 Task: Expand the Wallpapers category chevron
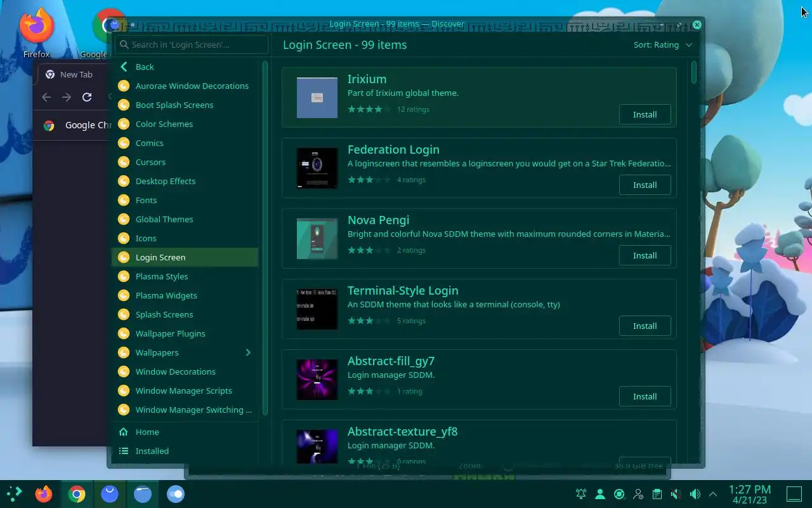(248, 352)
